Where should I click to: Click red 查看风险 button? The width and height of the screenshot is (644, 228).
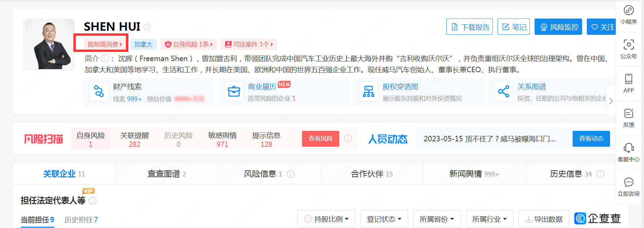click(320, 139)
